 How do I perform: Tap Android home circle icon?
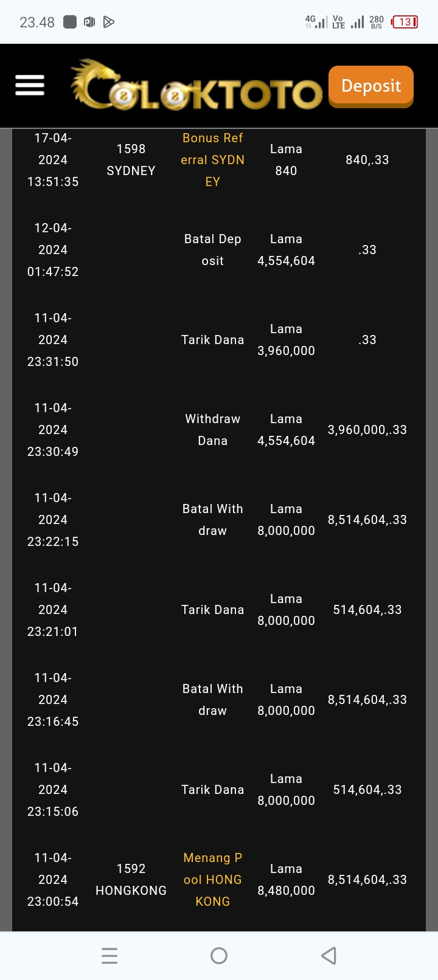[219, 956]
